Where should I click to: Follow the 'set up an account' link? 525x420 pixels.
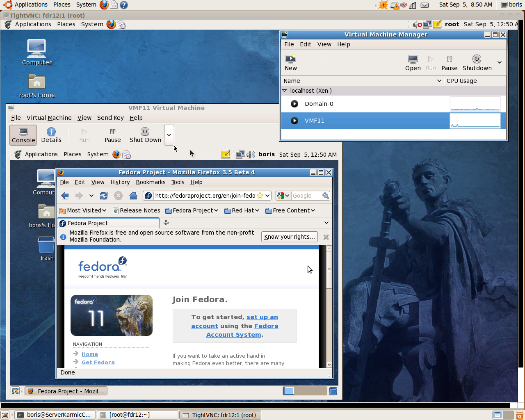click(235, 322)
